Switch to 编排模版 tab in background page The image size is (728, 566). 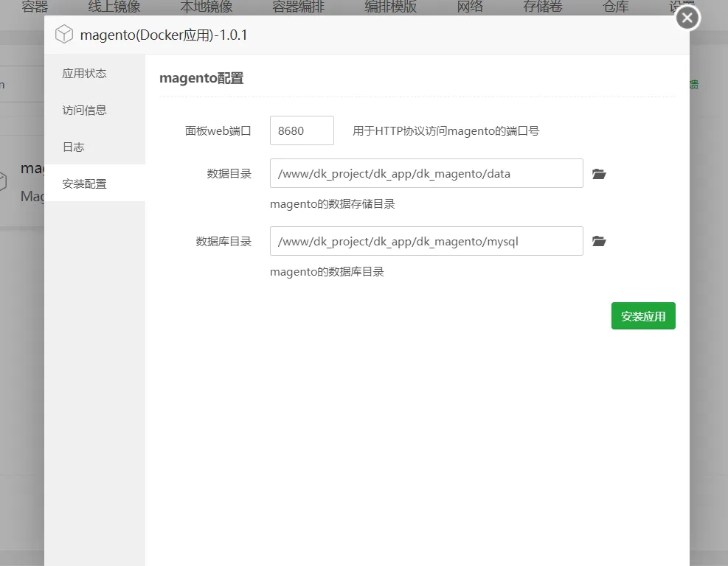pyautogui.click(x=390, y=7)
